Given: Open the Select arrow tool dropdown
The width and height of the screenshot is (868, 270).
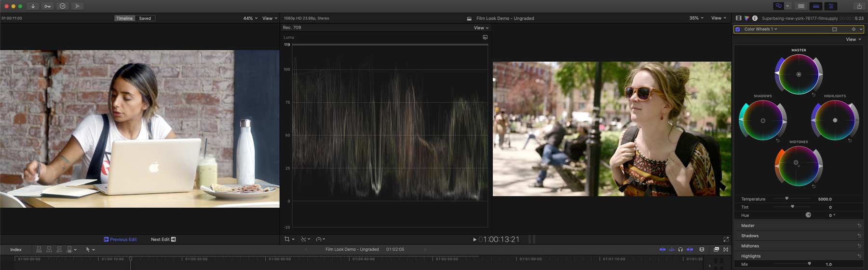Looking at the screenshot, I should coord(90,250).
